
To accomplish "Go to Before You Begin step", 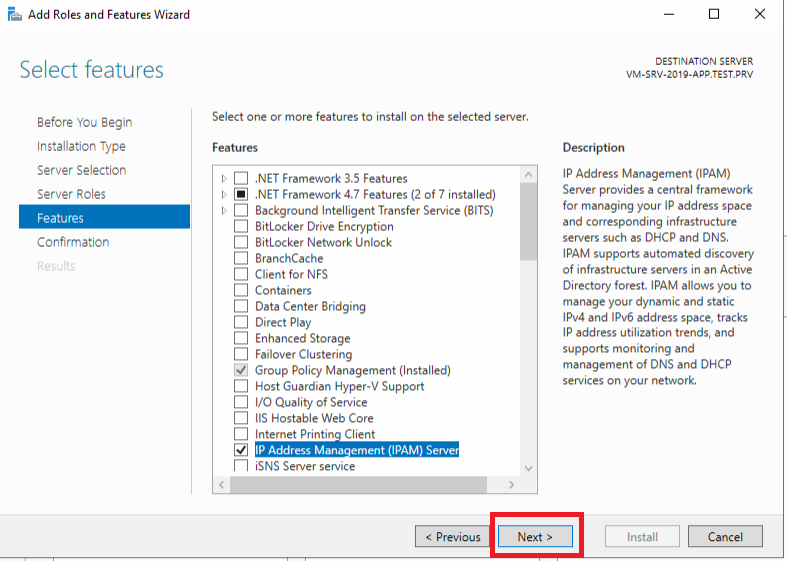I will click(84, 122).
